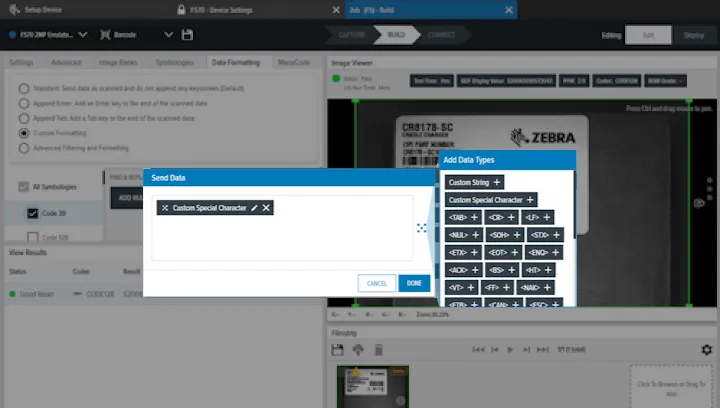This screenshot has width=720, height=408.
Task: Add the <LF> line feed character
Action: (547, 217)
